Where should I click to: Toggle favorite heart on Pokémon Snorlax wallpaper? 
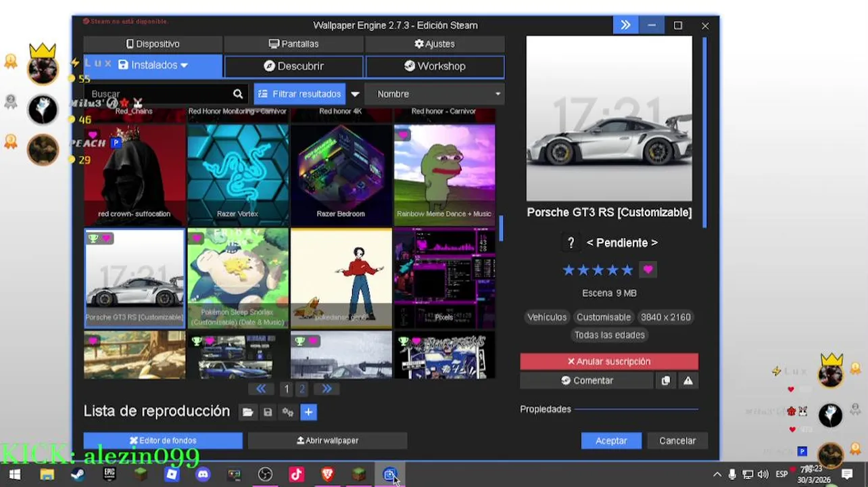[x=197, y=238]
